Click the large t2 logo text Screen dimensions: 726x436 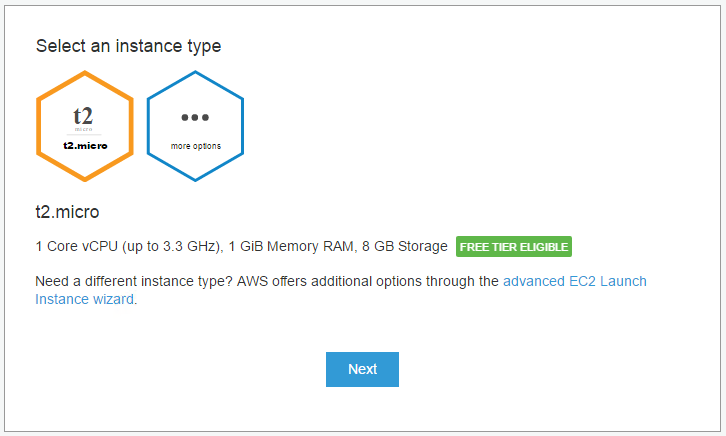(83, 116)
